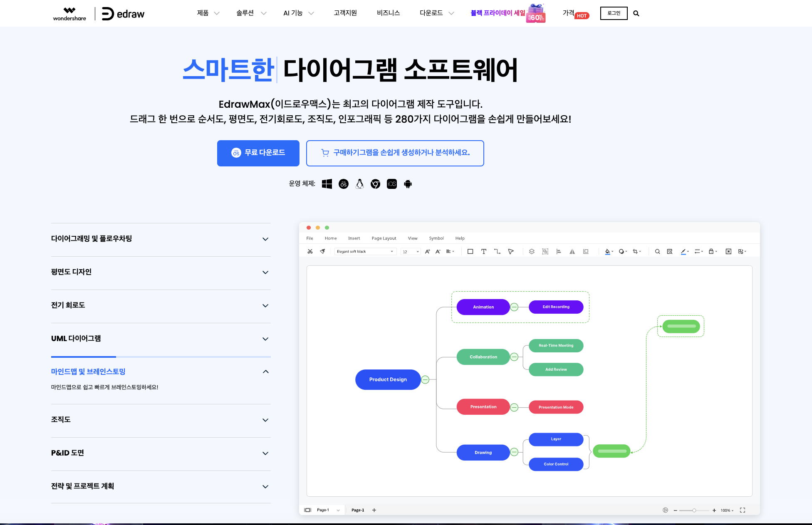The width and height of the screenshot is (812, 525).
Task: Click the line color pen icon
Action: (x=684, y=251)
